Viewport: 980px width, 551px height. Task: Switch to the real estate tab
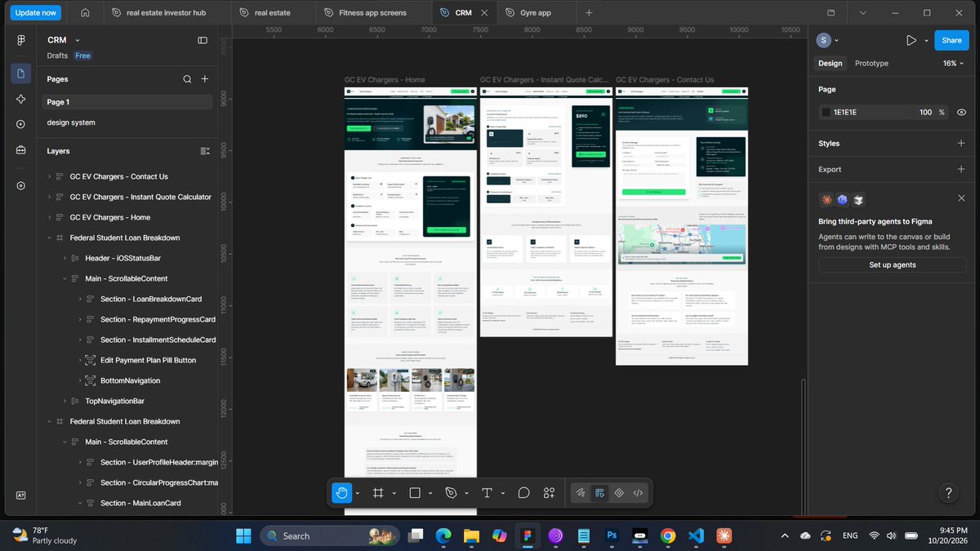(273, 13)
